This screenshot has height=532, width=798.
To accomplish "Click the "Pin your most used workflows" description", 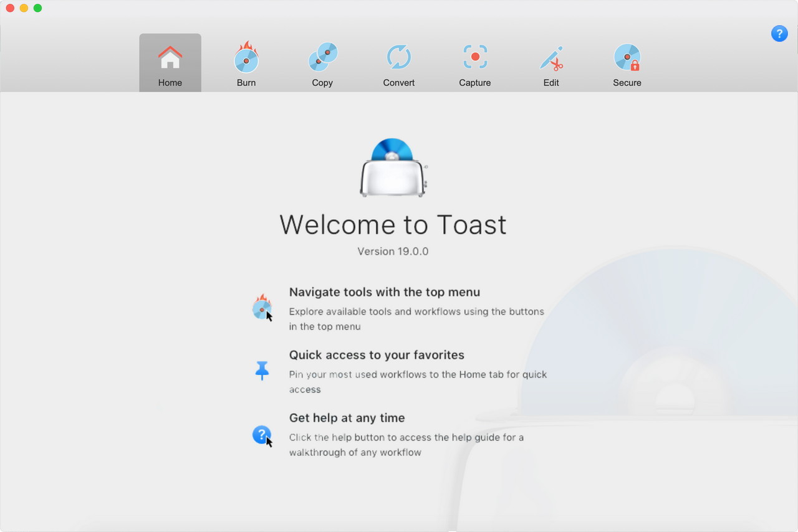I will (418, 382).
